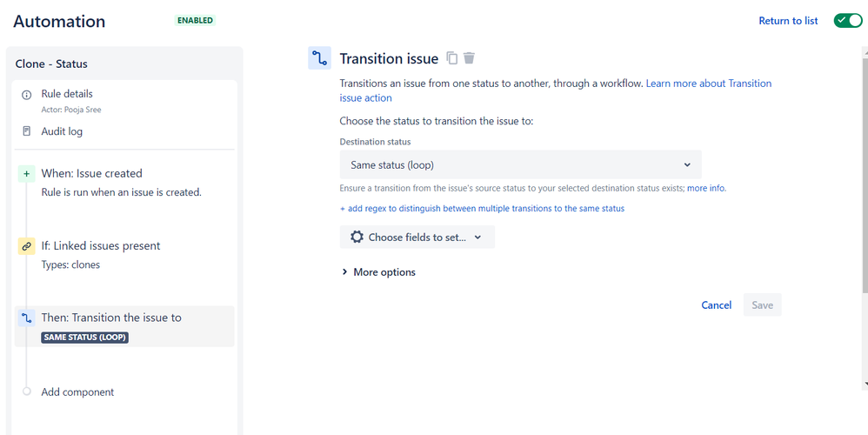The width and height of the screenshot is (868, 435).
Task: Expand the More options section
Action: (378, 272)
